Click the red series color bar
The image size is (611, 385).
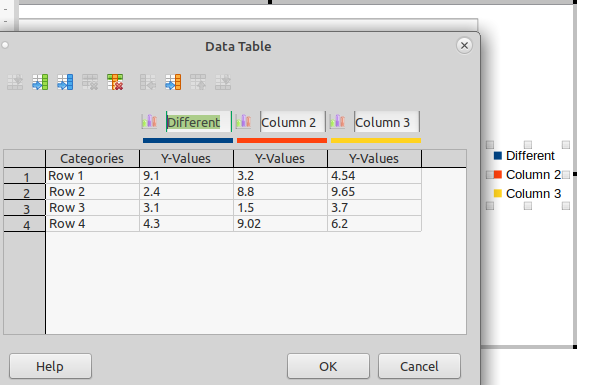pos(282,140)
